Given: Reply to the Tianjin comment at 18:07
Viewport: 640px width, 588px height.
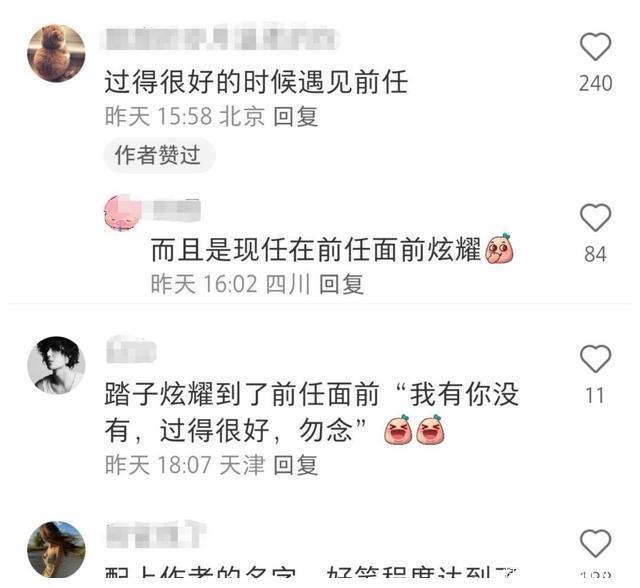Looking at the screenshot, I should coord(296,465).
